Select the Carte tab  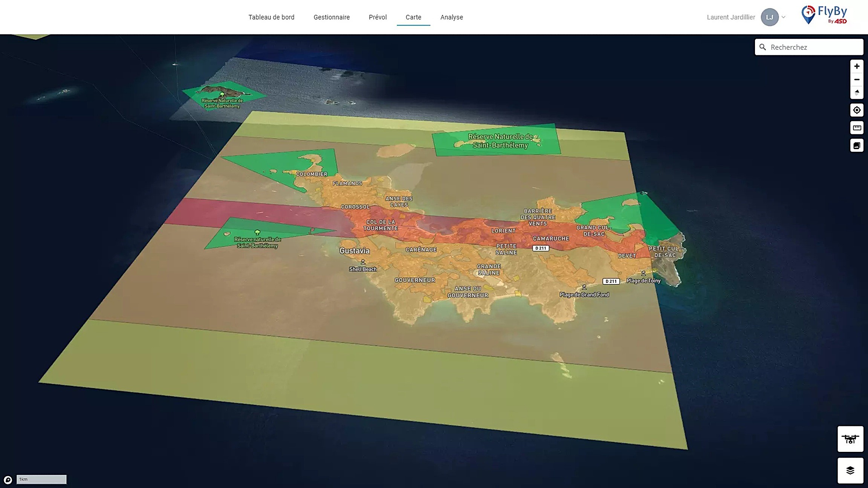(x=413, y=17)
